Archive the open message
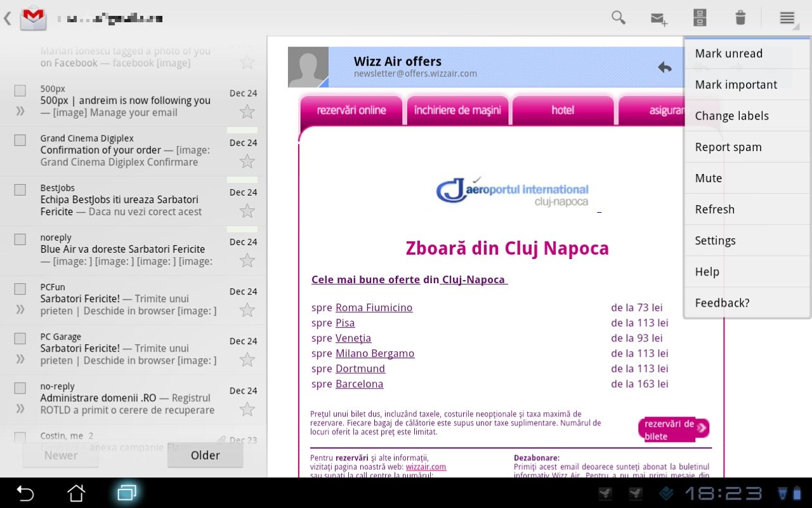 point(700,18)
